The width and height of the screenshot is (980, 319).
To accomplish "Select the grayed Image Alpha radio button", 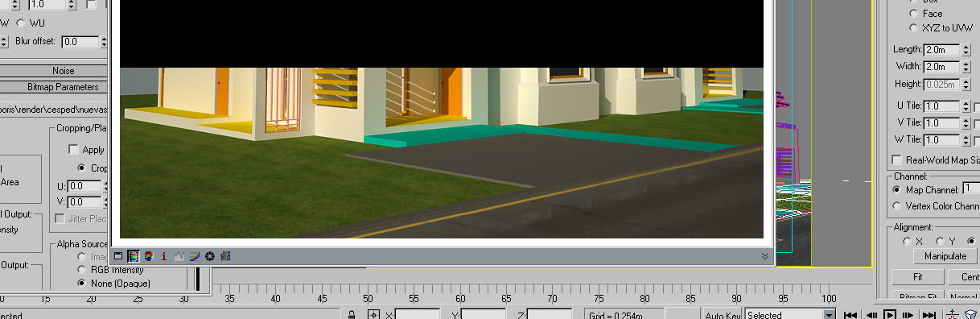I will pyautogui.click(x=81, y=257).
